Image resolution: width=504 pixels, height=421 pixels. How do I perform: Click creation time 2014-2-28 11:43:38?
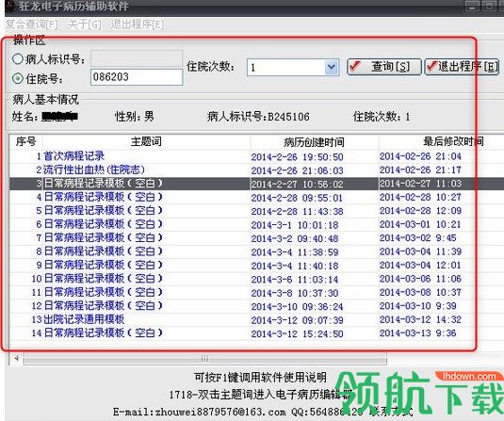[298, 212]
